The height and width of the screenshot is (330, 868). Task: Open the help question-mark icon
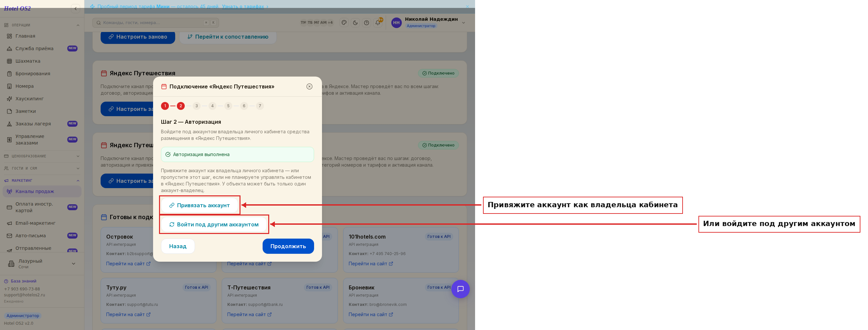[367, 22]
